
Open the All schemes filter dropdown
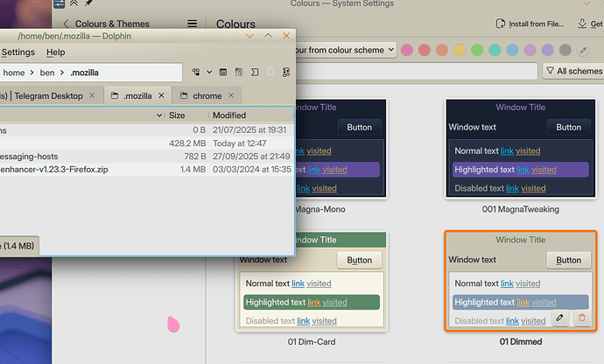click(572, 72)
